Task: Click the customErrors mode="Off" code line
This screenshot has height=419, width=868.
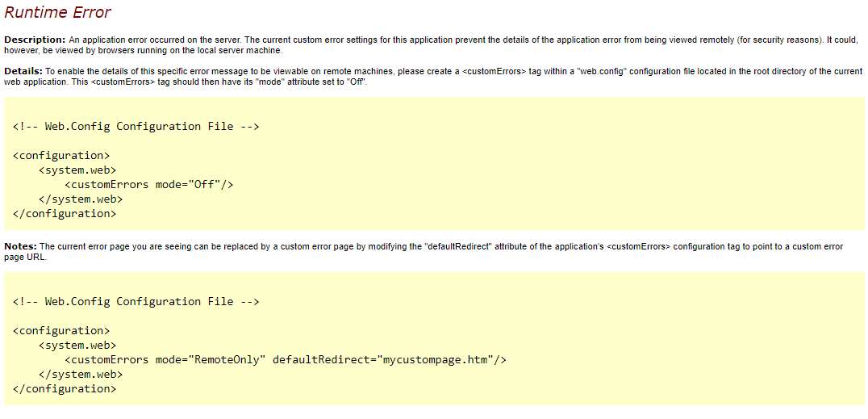Action: tap(149, 185)
